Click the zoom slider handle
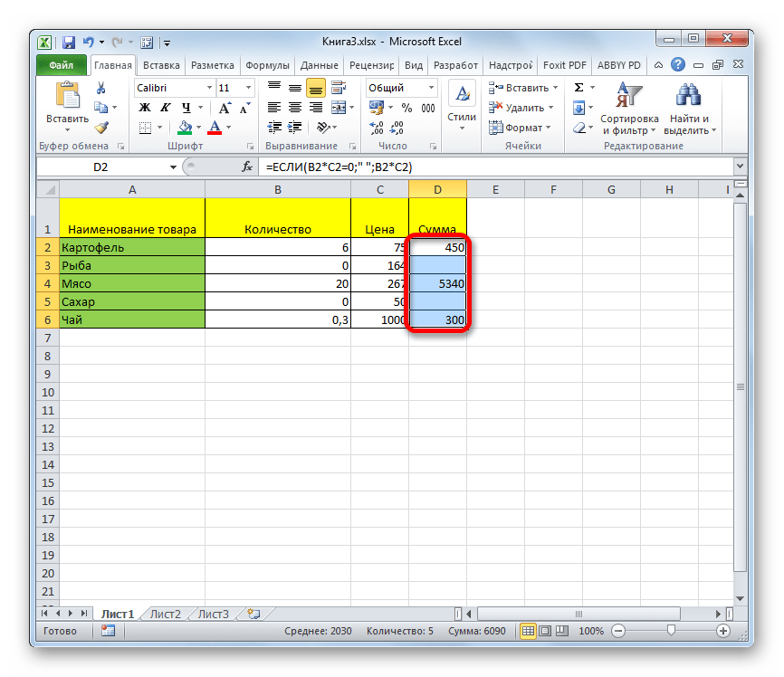Viewport: 784px width, 677px height. coord(671,631)
